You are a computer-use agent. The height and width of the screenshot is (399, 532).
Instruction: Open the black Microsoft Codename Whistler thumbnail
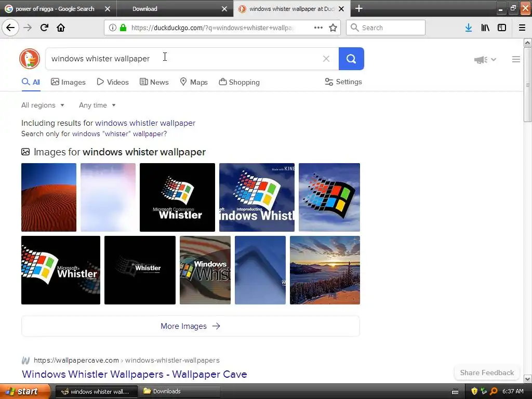click(178, 197)
